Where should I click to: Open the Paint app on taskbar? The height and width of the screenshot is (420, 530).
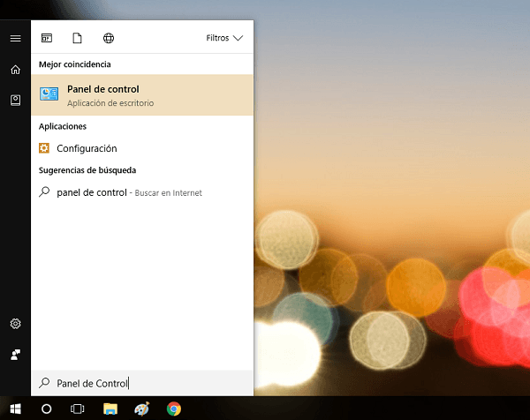click(x=142, y=409)
